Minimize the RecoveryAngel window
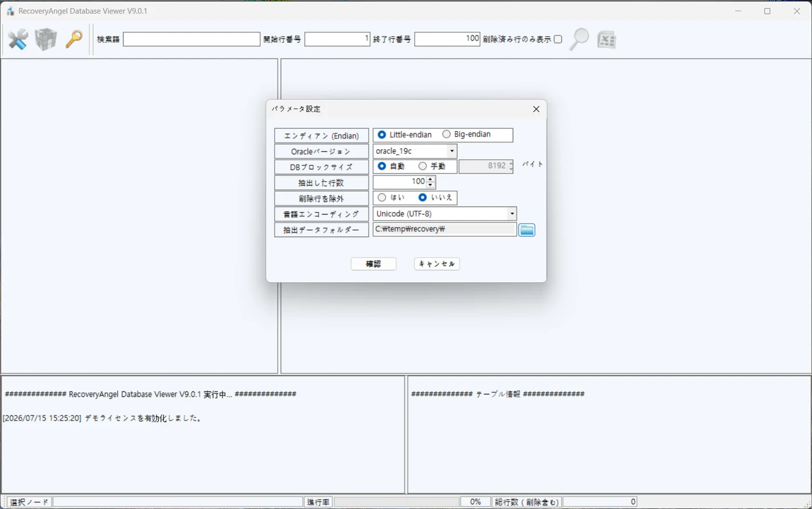The height and width of the screenshot is (509, 812). pyautogui.click(x=738, y=11)
